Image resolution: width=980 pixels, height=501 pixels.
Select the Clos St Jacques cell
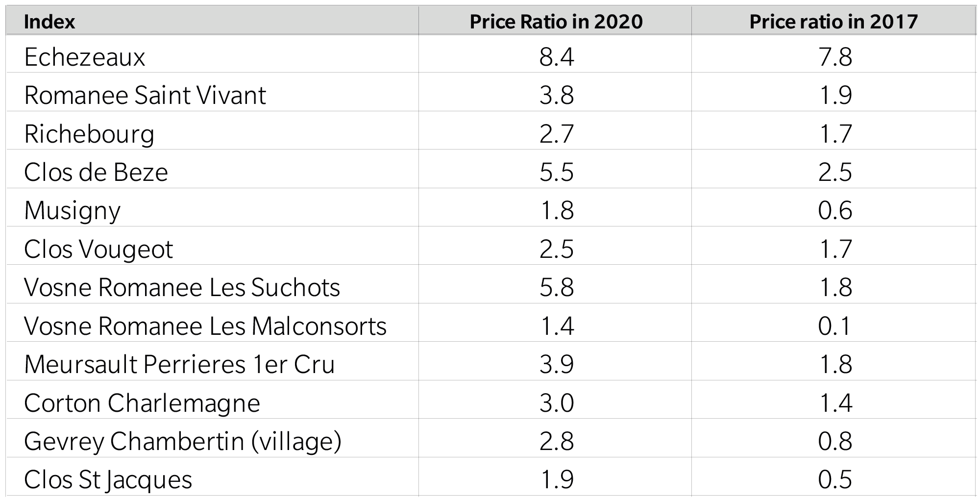[108, 480]
